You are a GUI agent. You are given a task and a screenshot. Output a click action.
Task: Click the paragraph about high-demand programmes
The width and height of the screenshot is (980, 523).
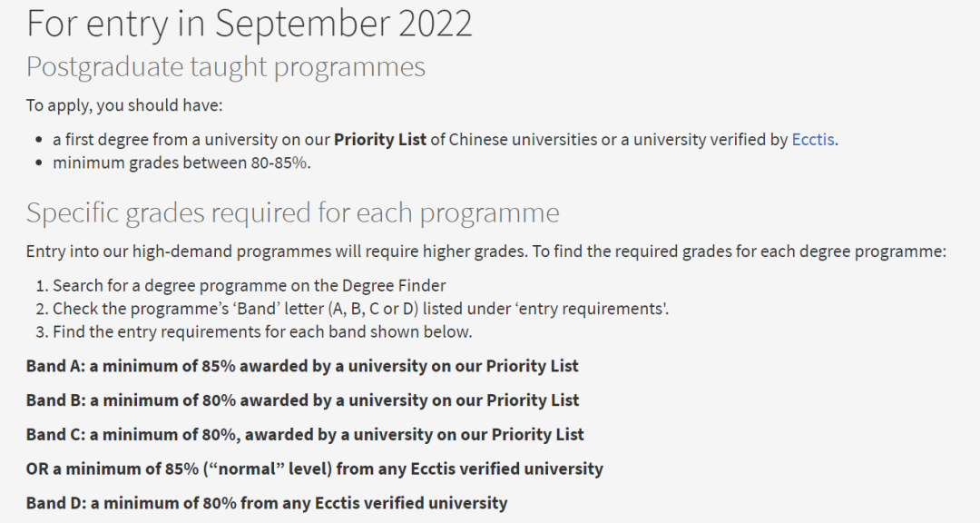(x=485, y=252)
